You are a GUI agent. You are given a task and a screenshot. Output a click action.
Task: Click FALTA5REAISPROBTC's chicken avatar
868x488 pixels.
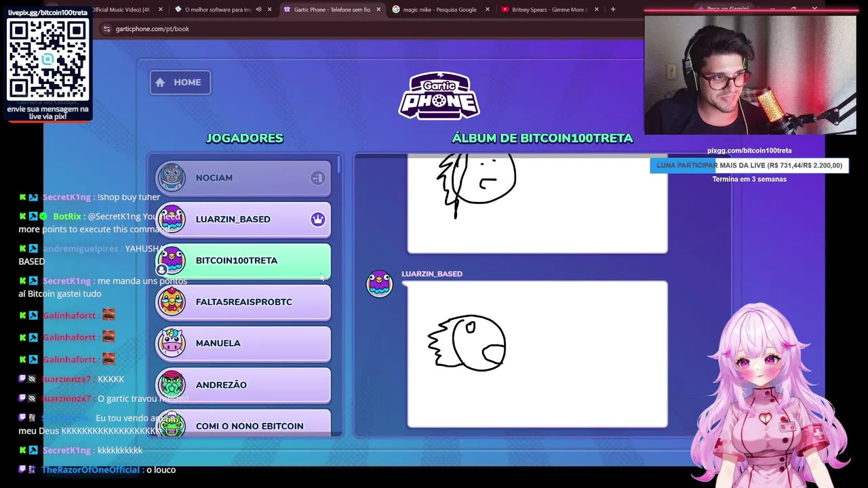[x=172, y=302]
